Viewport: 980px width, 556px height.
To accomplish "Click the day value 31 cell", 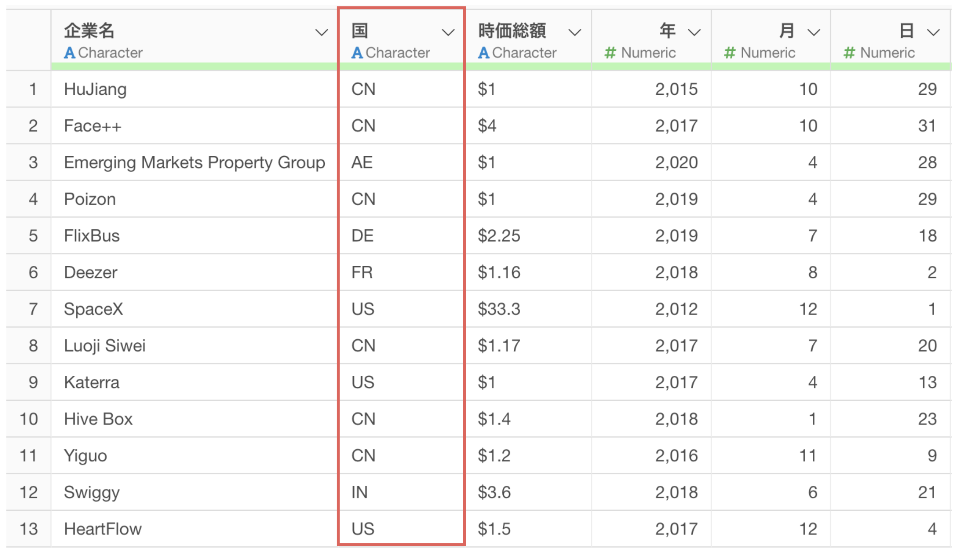I will (x=891, y=126).
